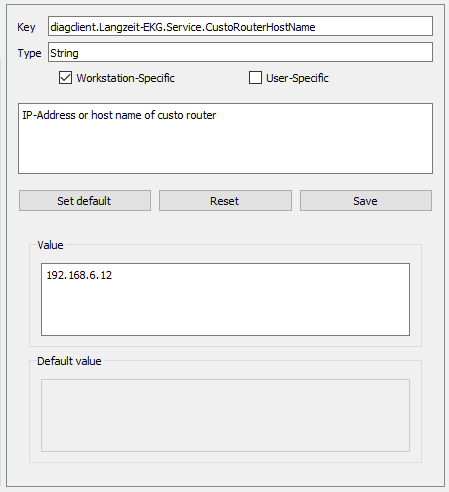
Task: Click the Type label
Action: pos(29,53)
